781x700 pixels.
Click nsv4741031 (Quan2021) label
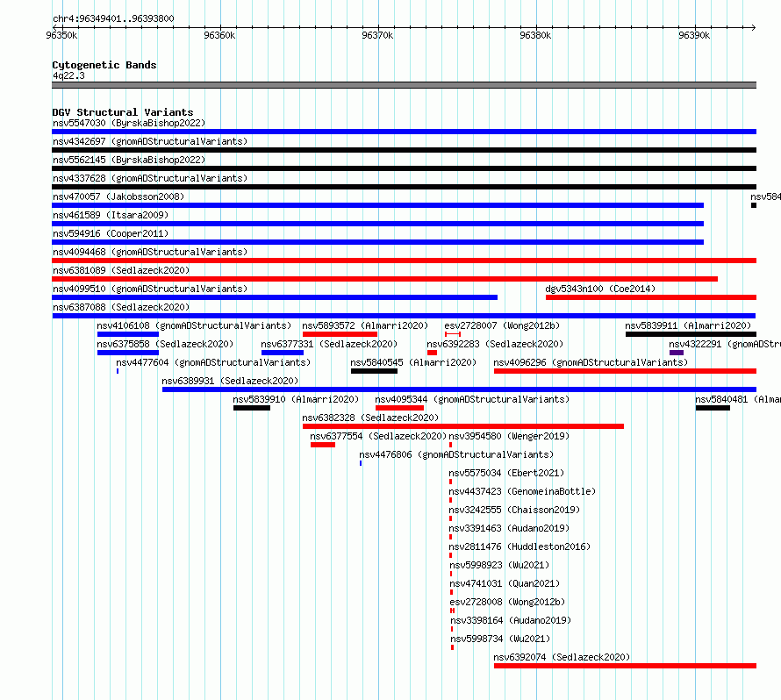[505, 583]
